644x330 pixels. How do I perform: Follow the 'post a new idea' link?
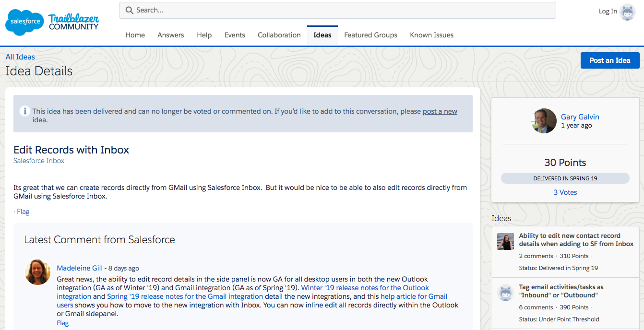click(x=440, y=111)
